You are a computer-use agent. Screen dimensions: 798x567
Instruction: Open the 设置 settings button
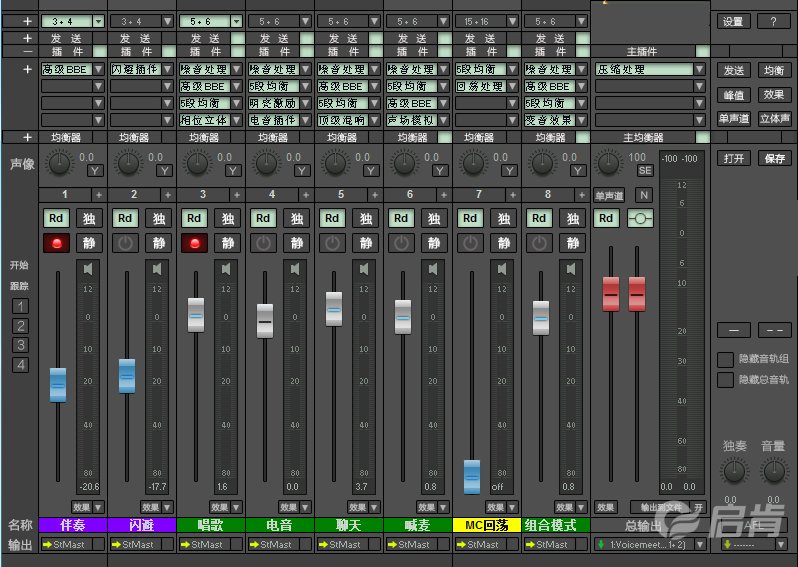733,21
